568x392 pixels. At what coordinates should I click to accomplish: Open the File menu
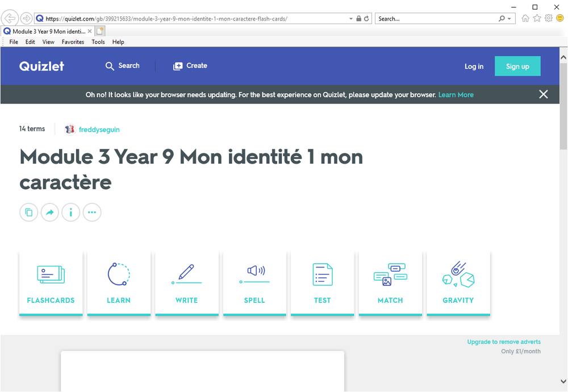pos(14,41)
